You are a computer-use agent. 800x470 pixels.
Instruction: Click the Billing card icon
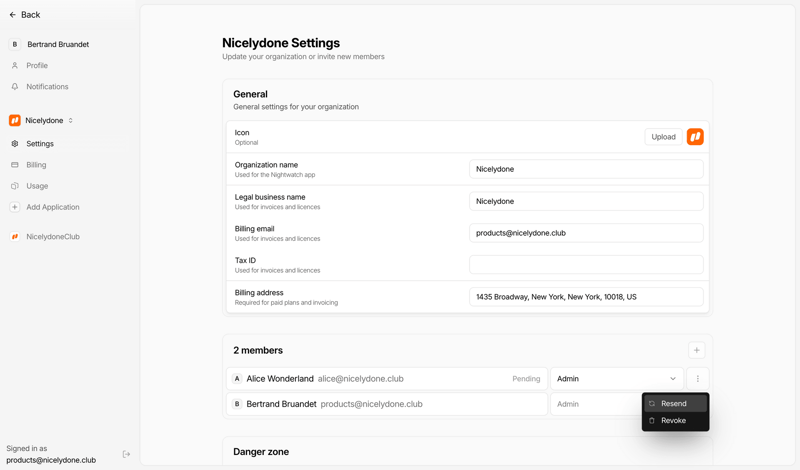15,165
